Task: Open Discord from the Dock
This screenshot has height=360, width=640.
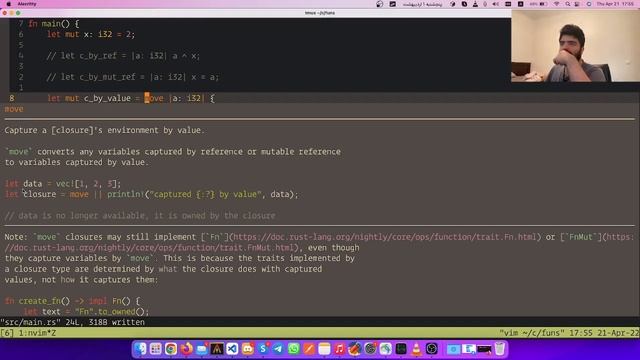Action: [x=248, y=349]
